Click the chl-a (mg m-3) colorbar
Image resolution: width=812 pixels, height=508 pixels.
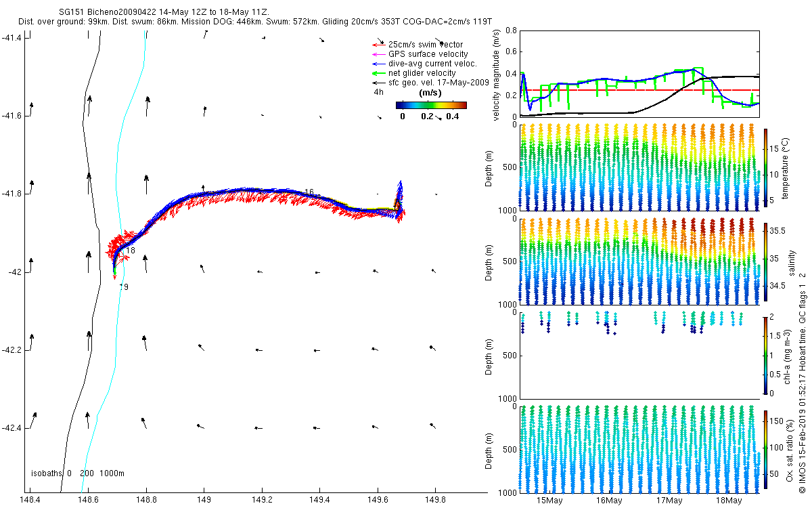point(766,354)
